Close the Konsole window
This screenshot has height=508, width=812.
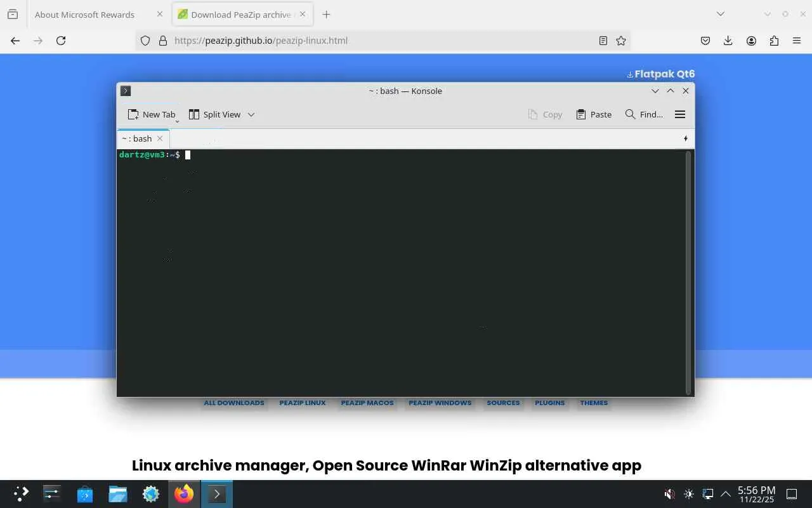click(x=686, y=91)
